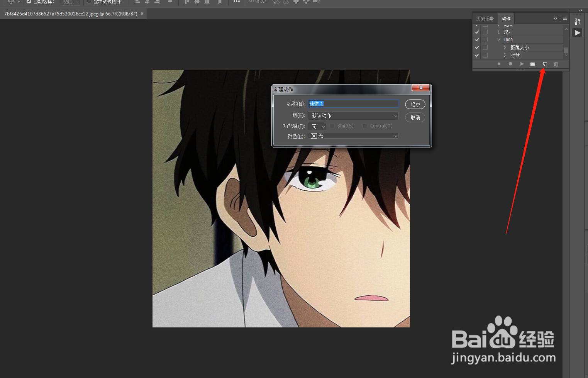This screenshot has height=378, width=588.
Task: Toggle the checkmark for 图像大小 step
Action: tap(477, 47)
